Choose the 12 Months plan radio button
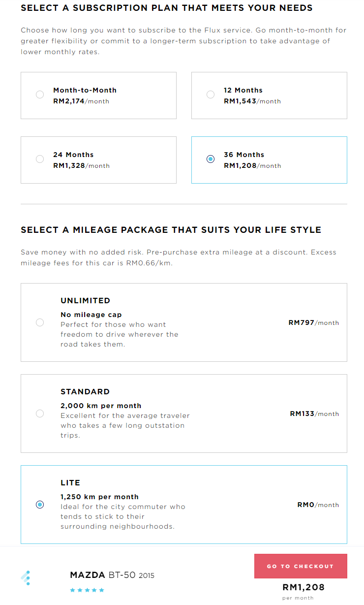 pyautogui.click(x=211, y=95)
